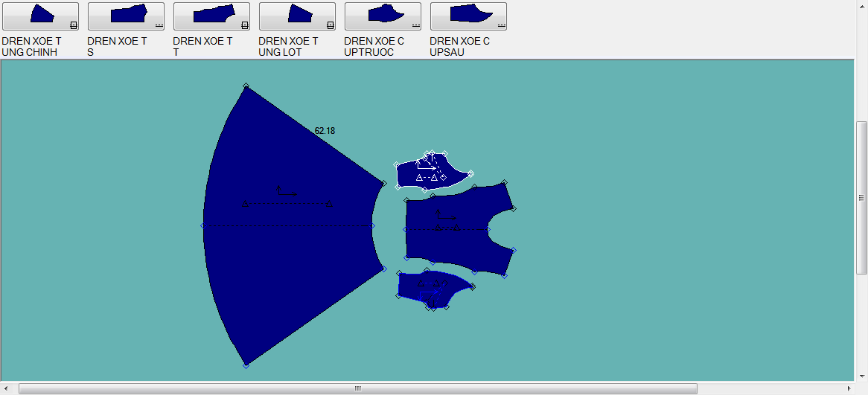The width and height of the screenshot is (868, 395).
Task: Click the DREN XOE CUPSAU piece icon
Action: (468, 16)
